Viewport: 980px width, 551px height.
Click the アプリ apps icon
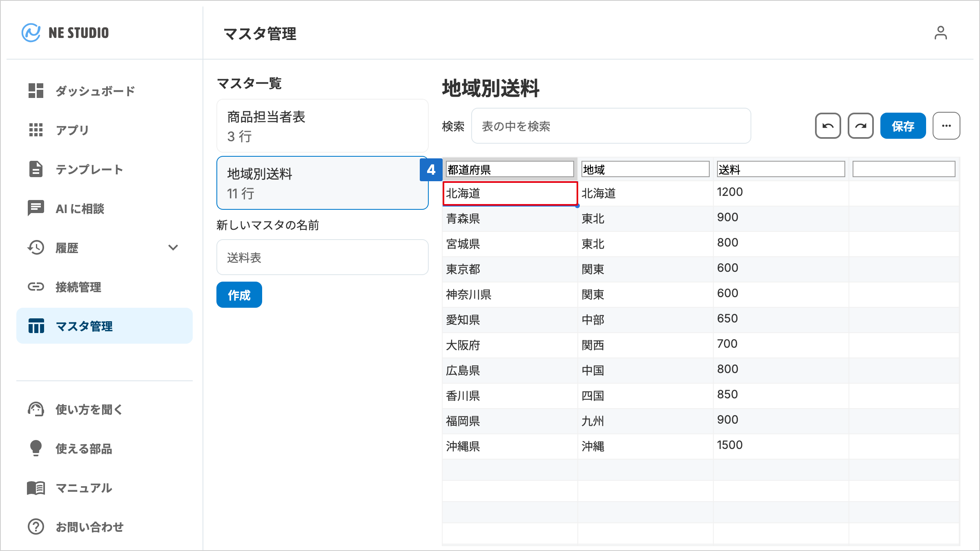36,130
